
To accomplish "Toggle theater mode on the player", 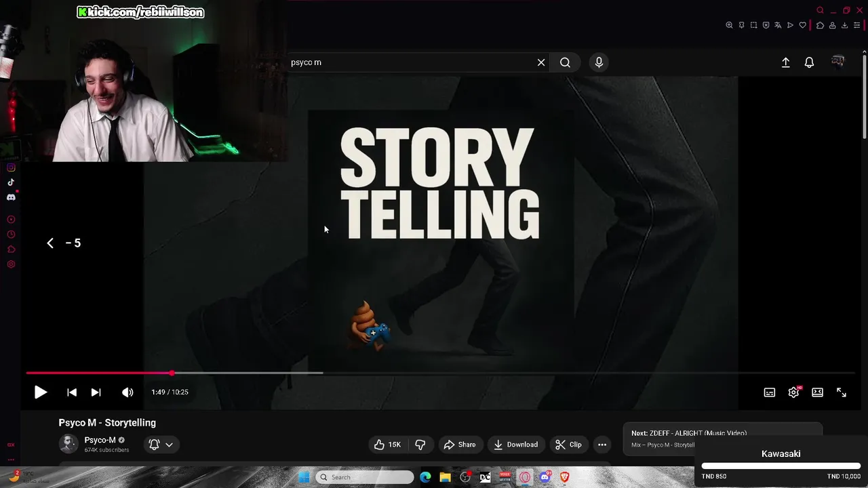I will coord(817,392).
